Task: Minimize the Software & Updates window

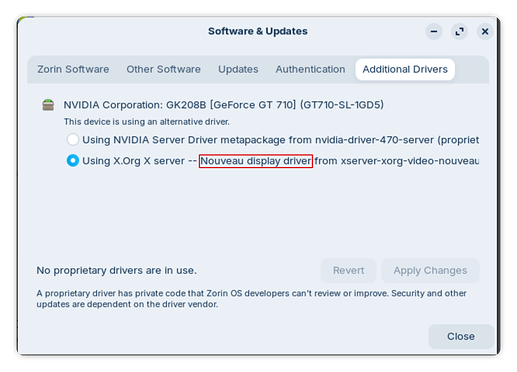Action: 434,32
